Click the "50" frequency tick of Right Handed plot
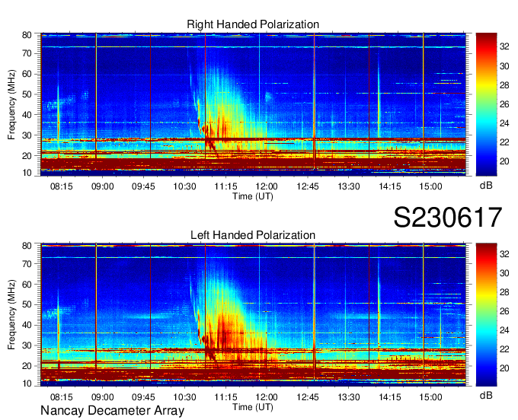The height and width of the screenshot is (420, 518). [x=27, y=94]
